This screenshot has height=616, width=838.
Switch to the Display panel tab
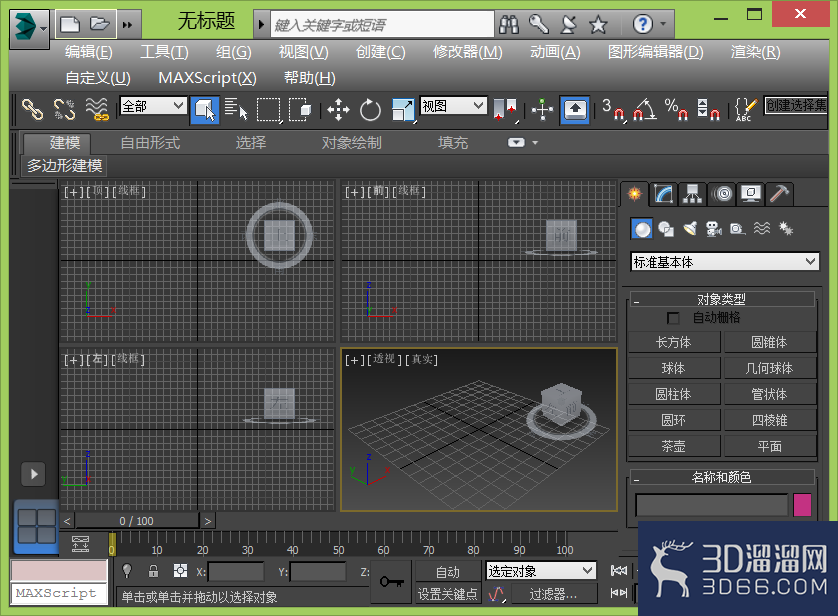point(751,193)
